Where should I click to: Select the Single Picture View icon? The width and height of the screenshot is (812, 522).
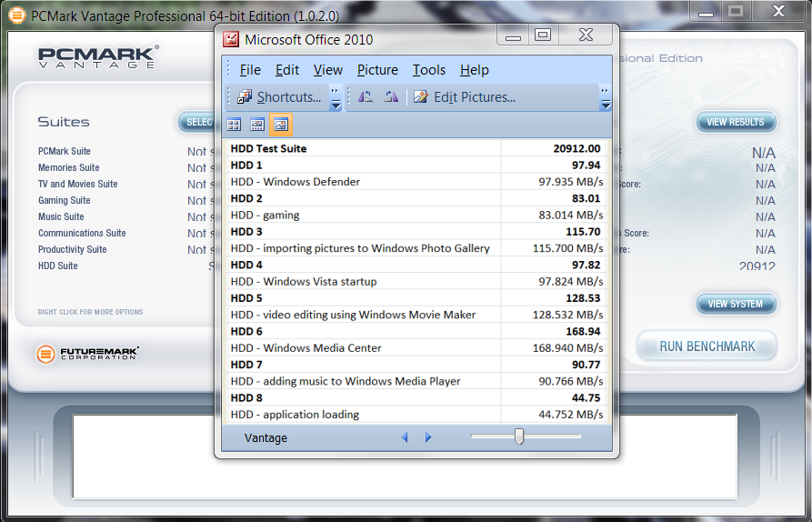[281, 125]
